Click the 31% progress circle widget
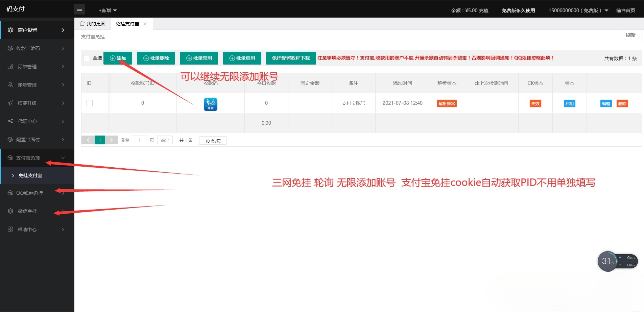Screen dimensions: 644x312 (x=607, y=261)
